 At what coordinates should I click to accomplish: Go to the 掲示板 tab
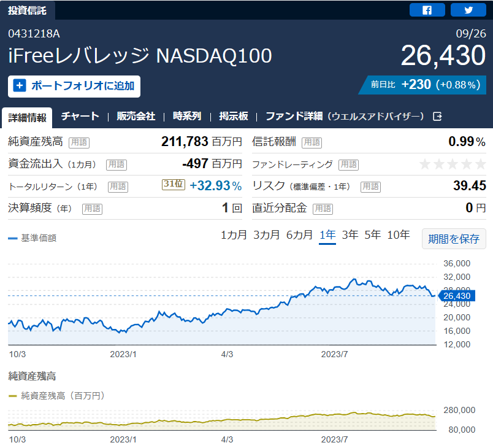pyautogui.click(x=234, y=116)
